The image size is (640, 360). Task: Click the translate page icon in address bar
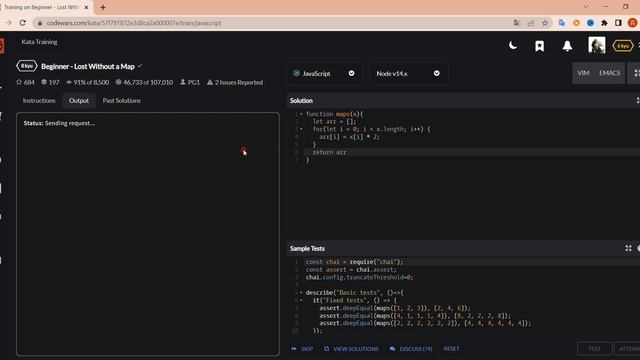517,23
